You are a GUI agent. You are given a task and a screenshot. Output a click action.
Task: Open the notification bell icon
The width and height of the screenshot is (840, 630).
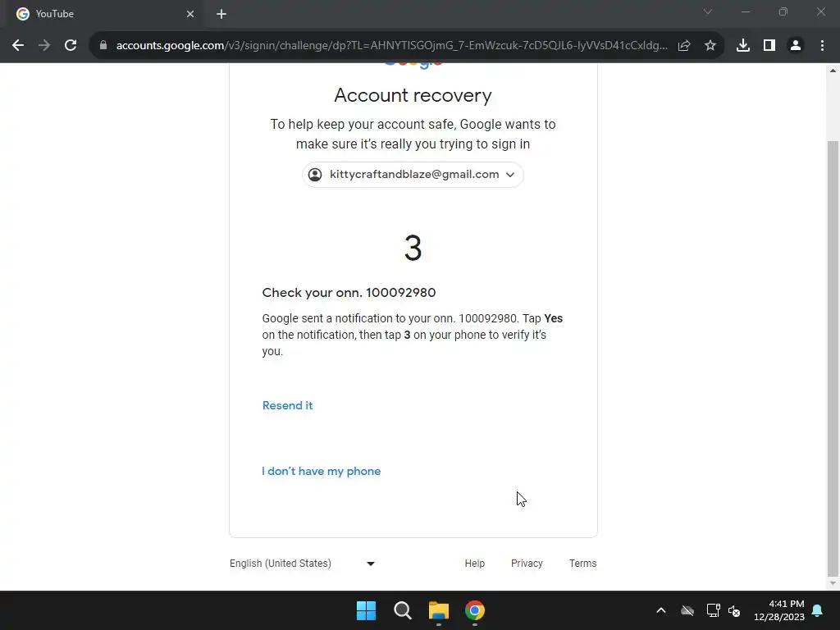[818, 610]
